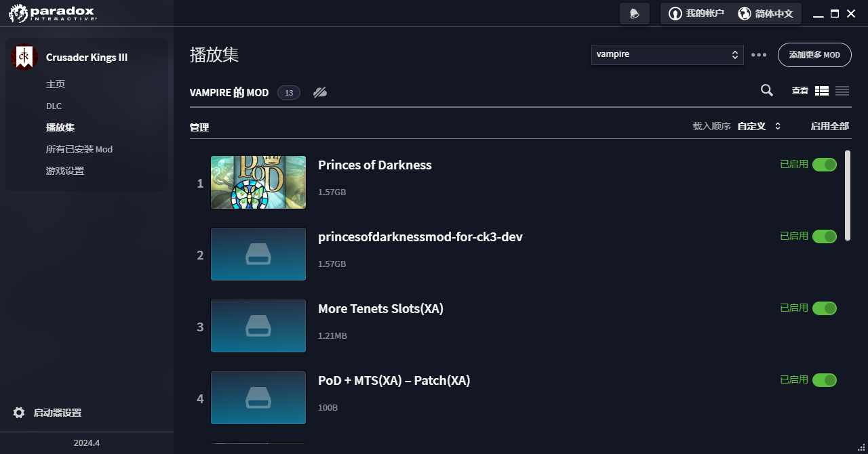Screen dimensions: 868x454
Task: Maximize the launcher window
Action: (835, 14)
